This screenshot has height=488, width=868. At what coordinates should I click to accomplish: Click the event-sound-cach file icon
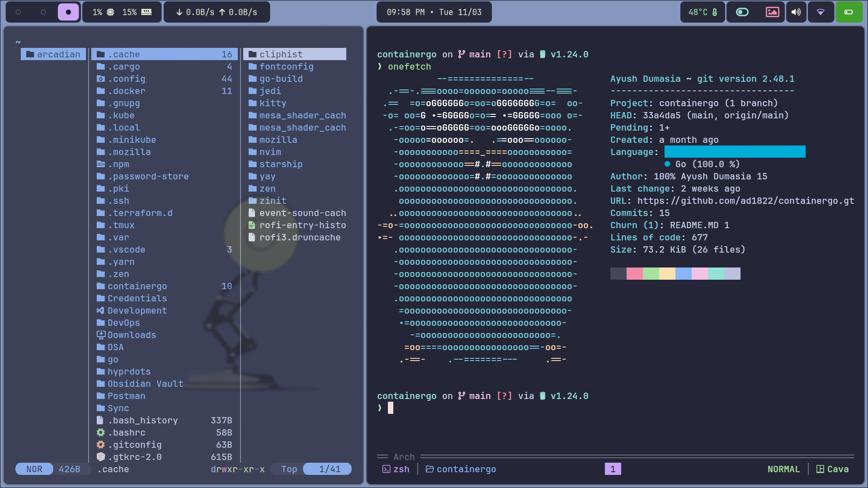tap(252, 213)
